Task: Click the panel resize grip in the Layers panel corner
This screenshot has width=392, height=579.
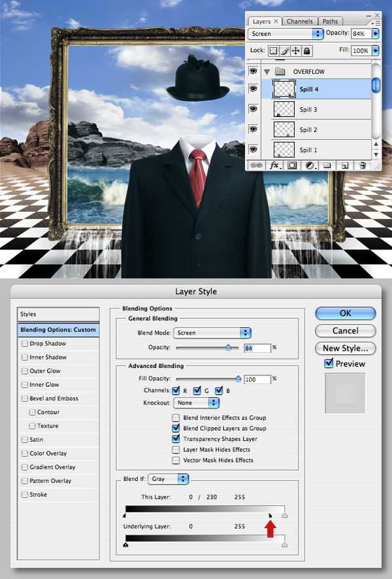Action: click(377, 166)
